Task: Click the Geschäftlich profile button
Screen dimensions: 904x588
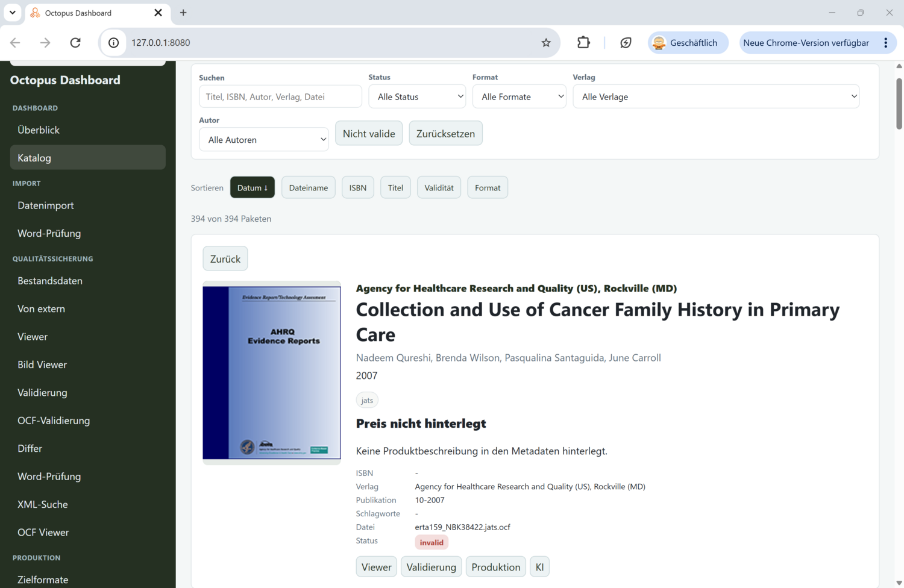Action: 688,43
